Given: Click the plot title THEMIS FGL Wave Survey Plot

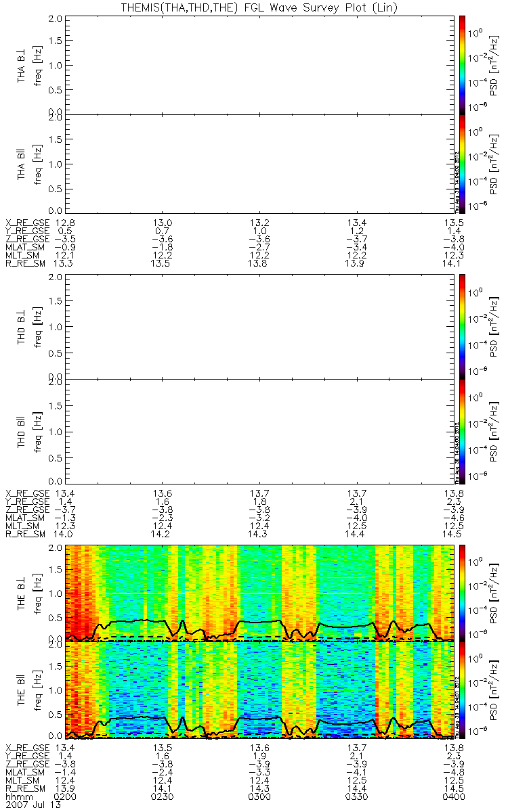Looking at the screenshot, I should [260, 6].
